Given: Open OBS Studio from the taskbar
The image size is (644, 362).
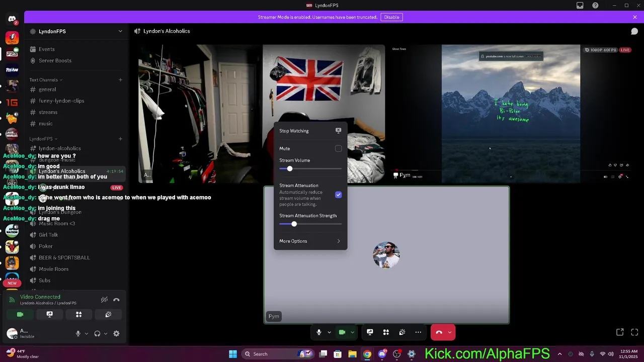Looking at the screenshot, I should tap(397, 354).
